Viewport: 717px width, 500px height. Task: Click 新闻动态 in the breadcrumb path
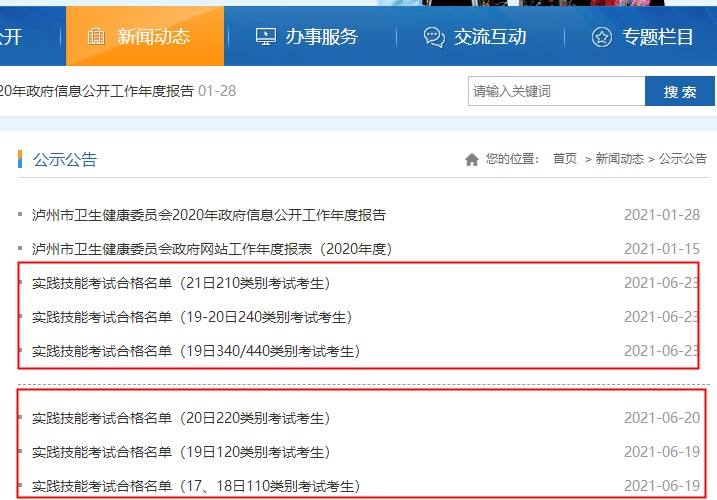[620, 159]
